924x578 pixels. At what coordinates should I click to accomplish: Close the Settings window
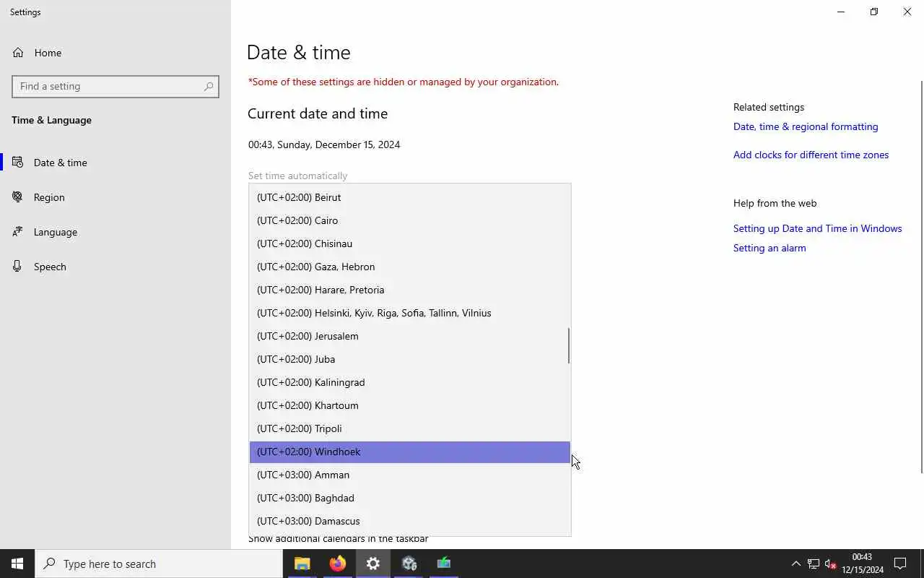[907, 12]
